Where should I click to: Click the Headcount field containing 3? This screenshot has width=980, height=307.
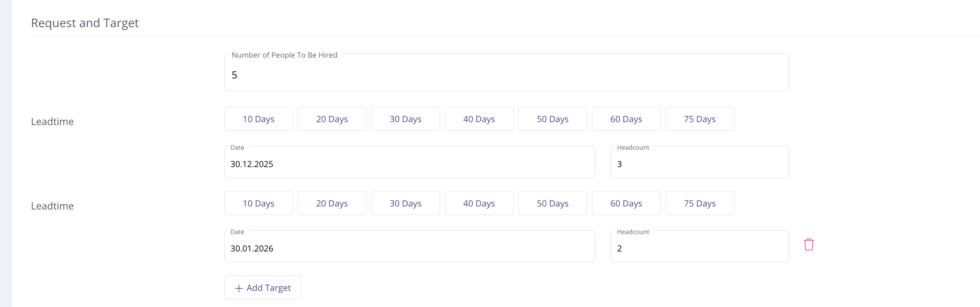coord(699,164)
